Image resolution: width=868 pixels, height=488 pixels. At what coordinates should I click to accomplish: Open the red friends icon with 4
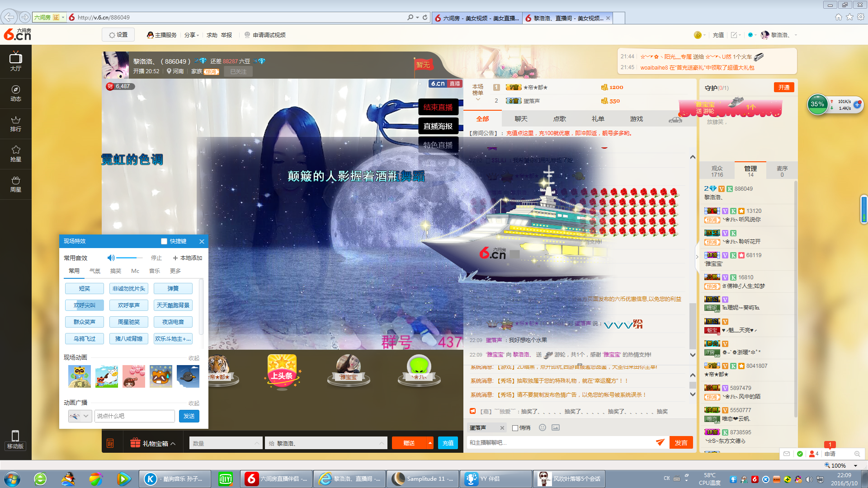[814, 454]
